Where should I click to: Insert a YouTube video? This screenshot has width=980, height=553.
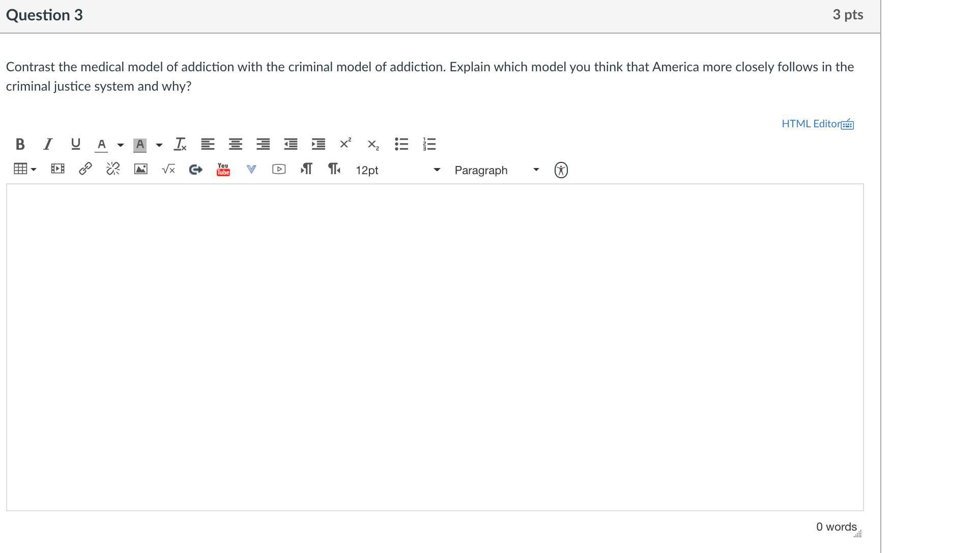pyautogui.click(x=223, y=170)
